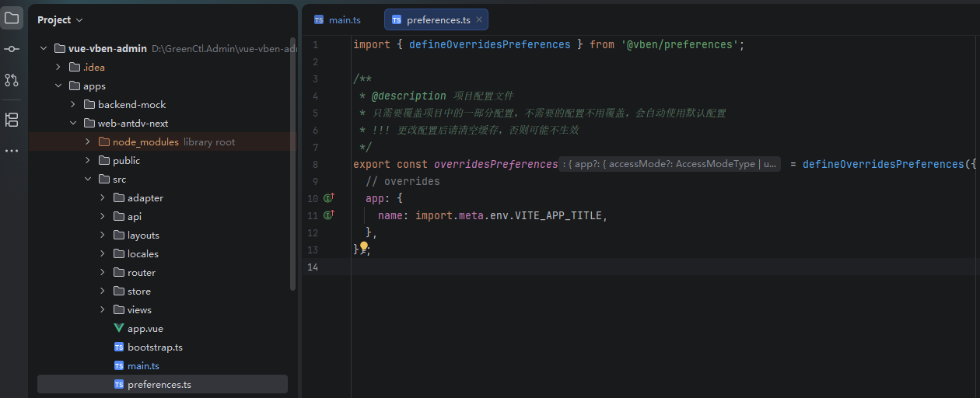Click line number 8 in gutter
This screenshot has width=980, height=398.
coord(314,164)
